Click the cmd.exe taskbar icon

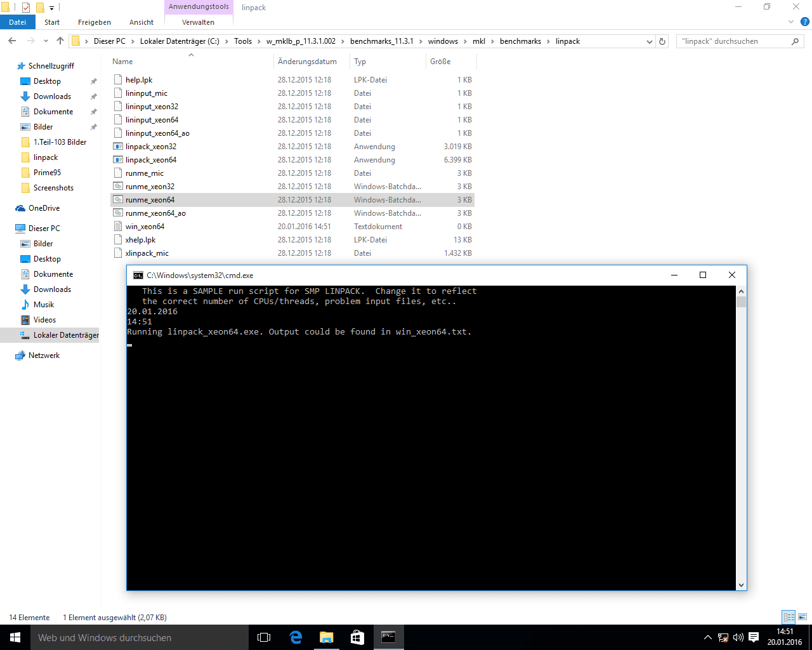click(x=388, y=637)
